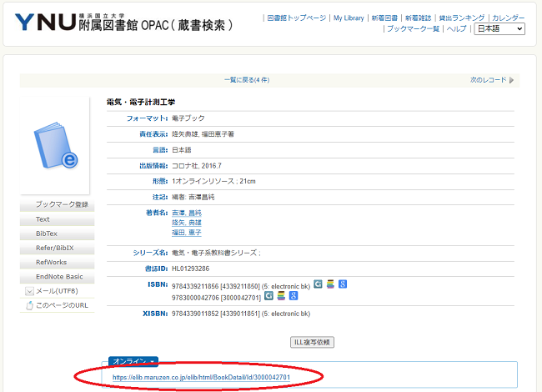Screen dimensions: 542x392
Task: Click the 注記 value 編著: 吉澤昌純
Action: [x=193, y=197]
